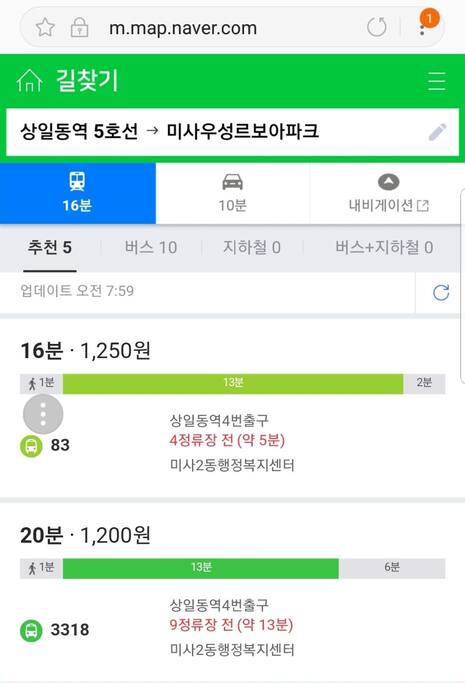Click the 상일동역 5호선 route search field
This screenshot has height=683, width=465.
coord(232,132)
